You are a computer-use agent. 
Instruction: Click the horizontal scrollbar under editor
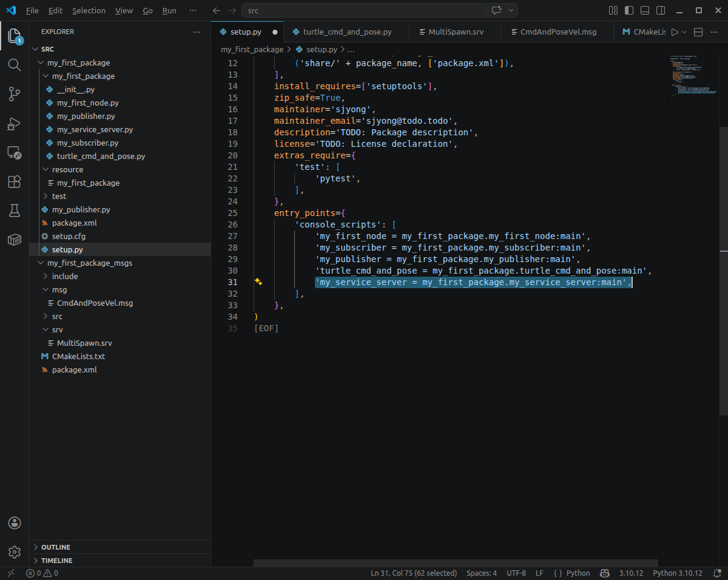tap(456, 563)
